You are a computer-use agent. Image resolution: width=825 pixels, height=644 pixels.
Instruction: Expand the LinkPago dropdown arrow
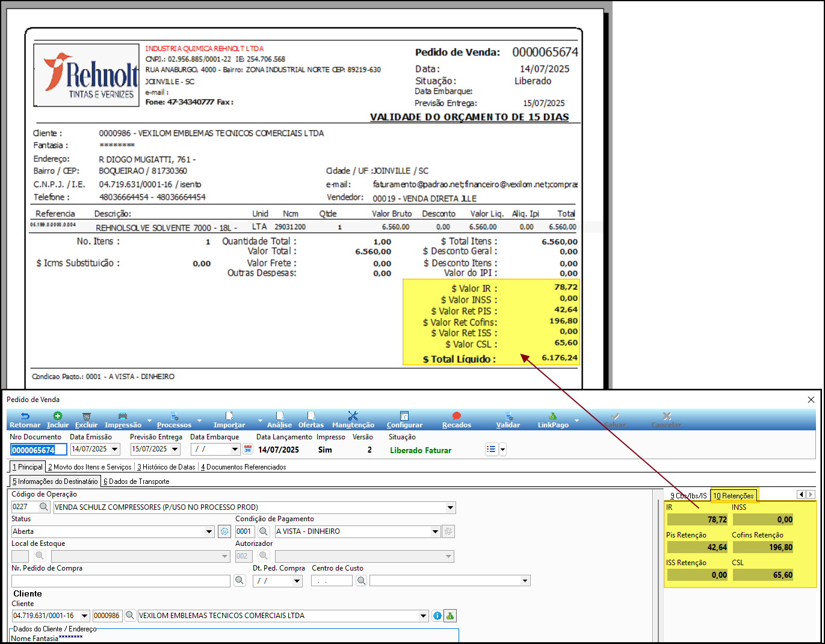tap(577, 420)
